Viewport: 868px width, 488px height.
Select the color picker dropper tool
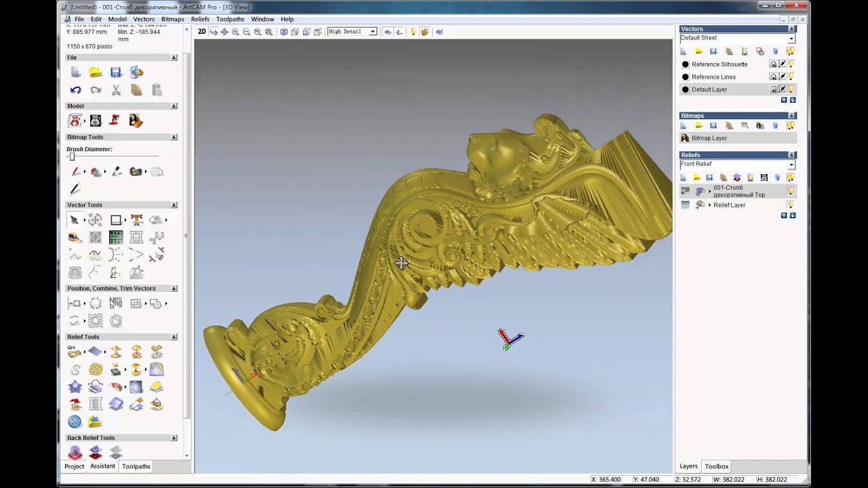116,171
